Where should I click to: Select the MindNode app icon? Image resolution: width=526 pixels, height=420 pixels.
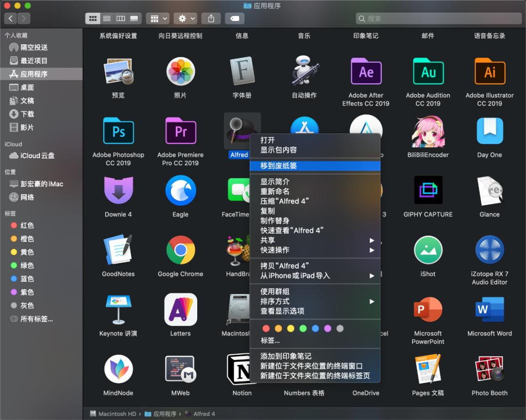pos(118,369)
